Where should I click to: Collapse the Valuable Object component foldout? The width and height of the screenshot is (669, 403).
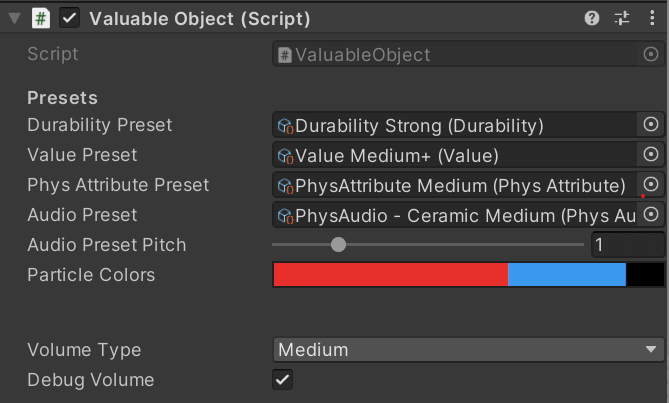(x=14, y=18)
